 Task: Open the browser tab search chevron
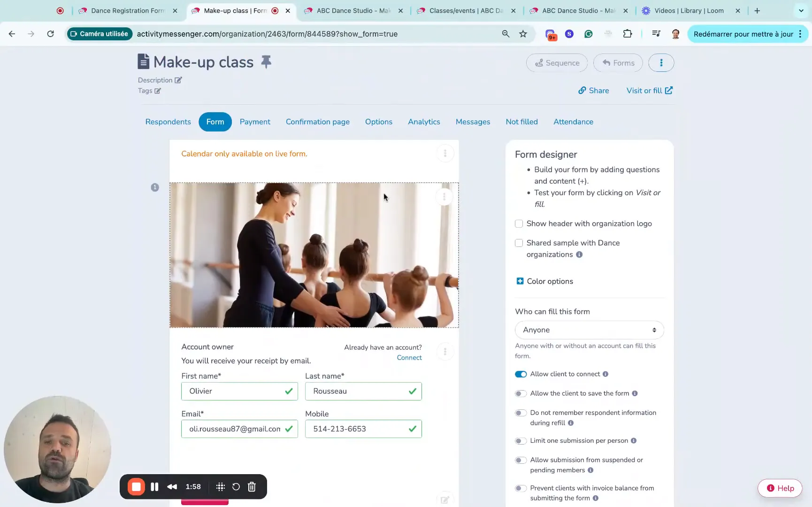pos(800,10)
